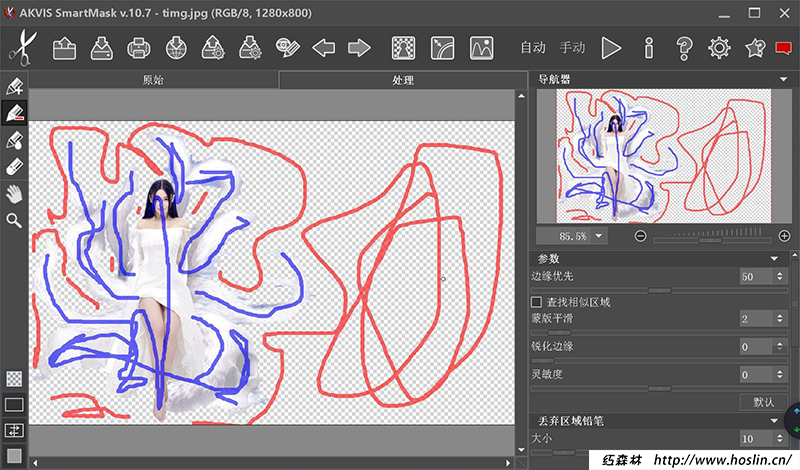Collapse the 丢弃区域铅笔 panel arrow

tap(774, 421)
